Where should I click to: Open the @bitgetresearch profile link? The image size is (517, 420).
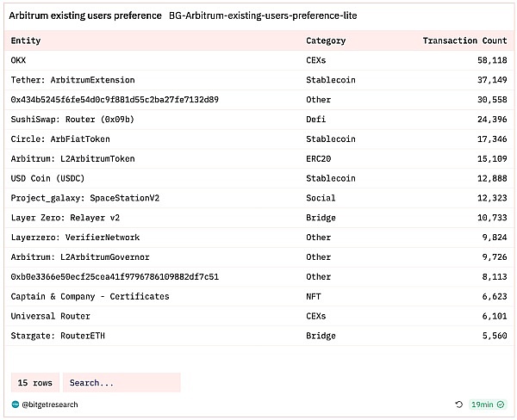[52, 404]
